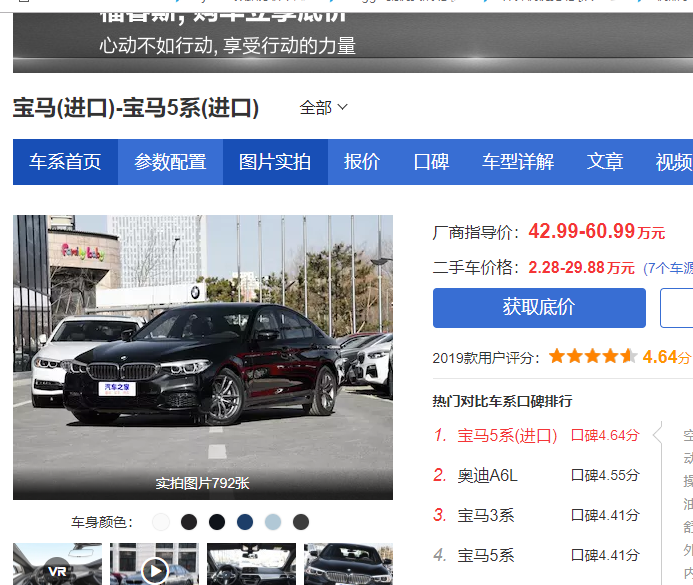693x585 pixels.
Task: Select the white body color swatch
Action: 161,522
